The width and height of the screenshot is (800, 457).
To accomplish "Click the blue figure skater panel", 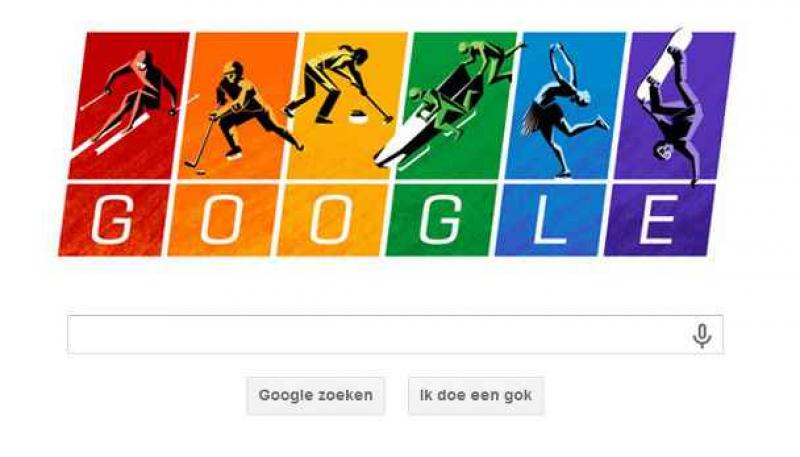I will click(566, 106).
